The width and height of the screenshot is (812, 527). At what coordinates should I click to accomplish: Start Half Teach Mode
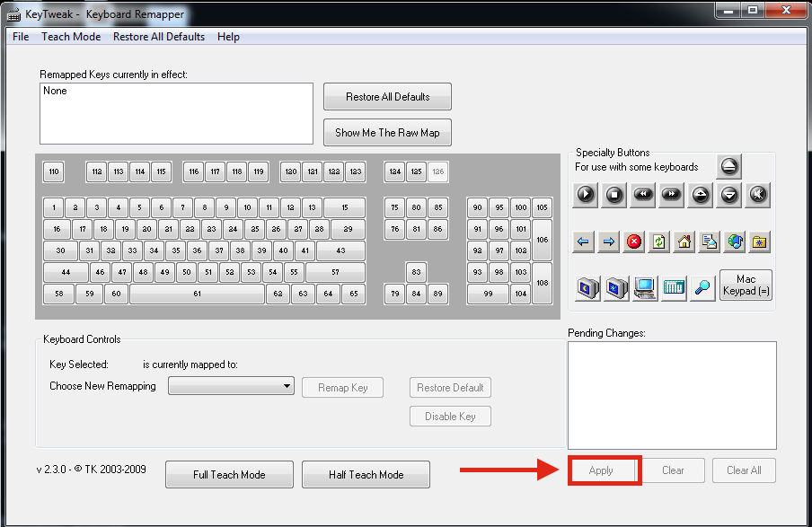click(x=366, y=474)
